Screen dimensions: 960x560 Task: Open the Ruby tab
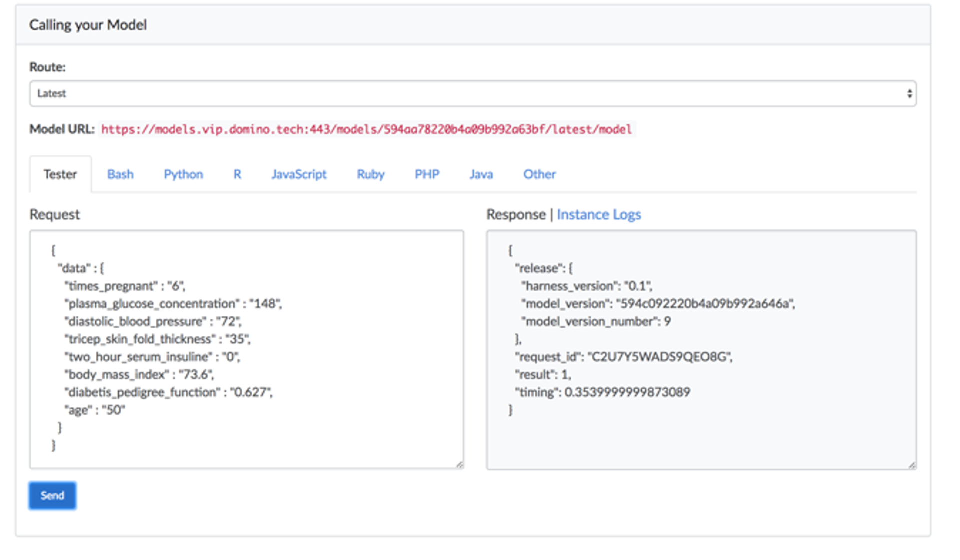tap(370, 174)
